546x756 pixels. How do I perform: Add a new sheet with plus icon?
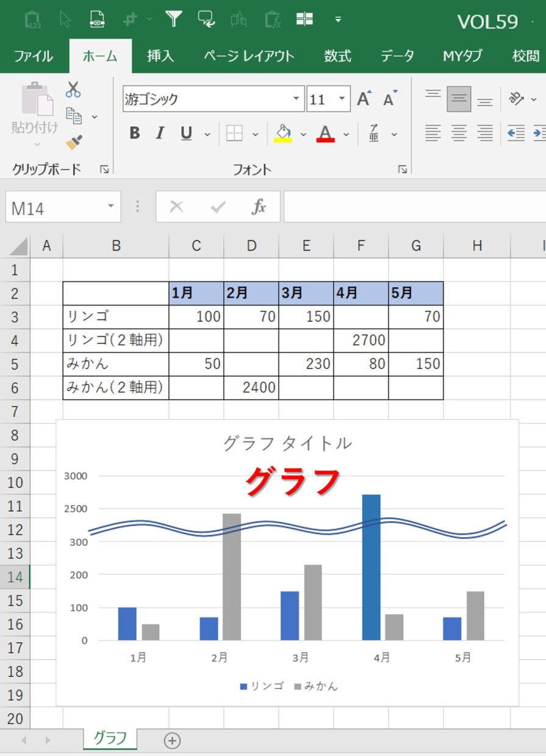pyautogui.click(x=172, y=741)
